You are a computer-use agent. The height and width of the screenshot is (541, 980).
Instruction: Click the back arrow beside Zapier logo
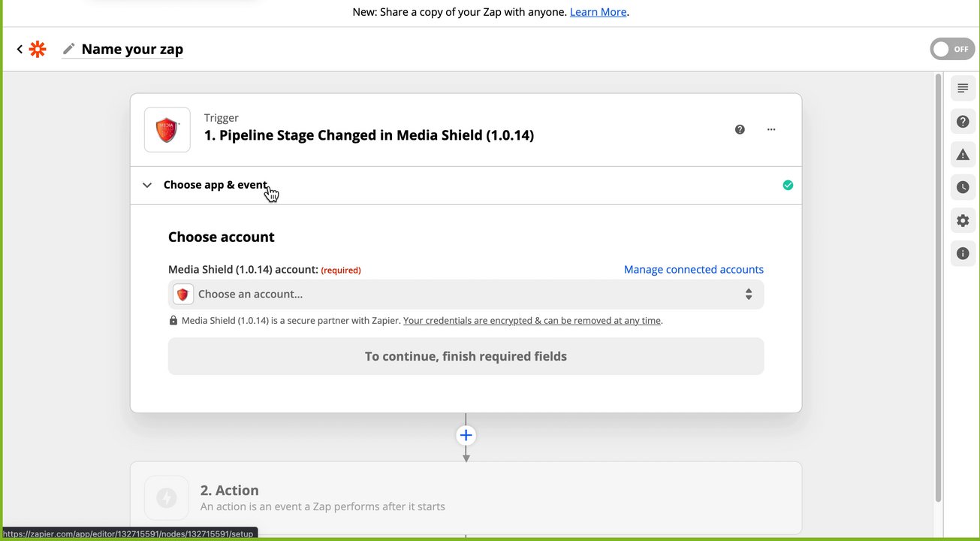click(20, 50)
